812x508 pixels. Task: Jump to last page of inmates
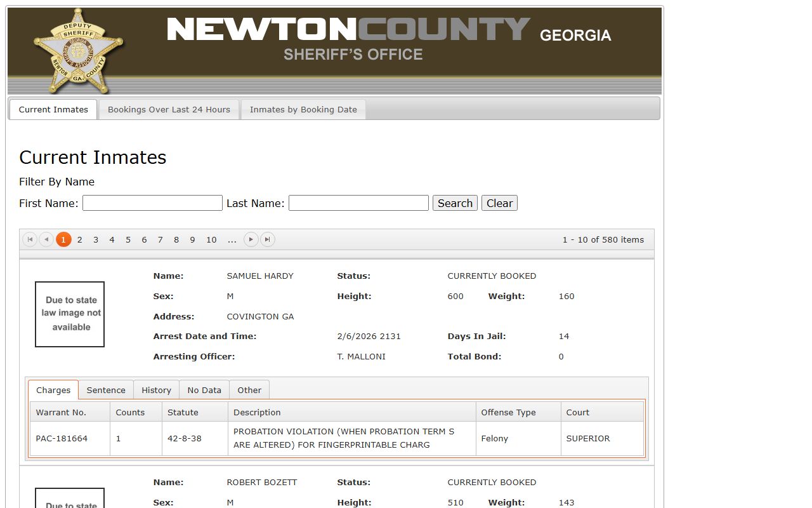tap(268, 239)
